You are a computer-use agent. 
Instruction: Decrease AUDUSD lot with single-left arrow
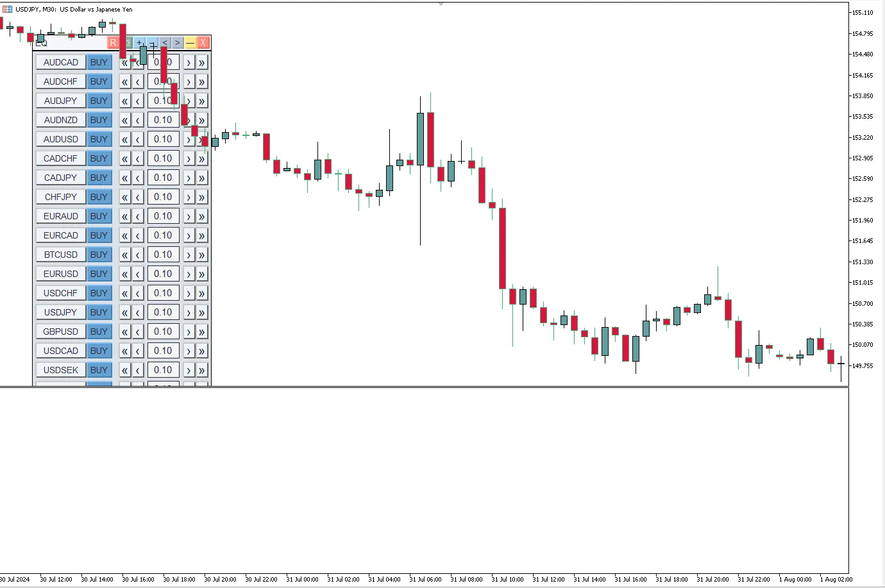pos(138,139)
